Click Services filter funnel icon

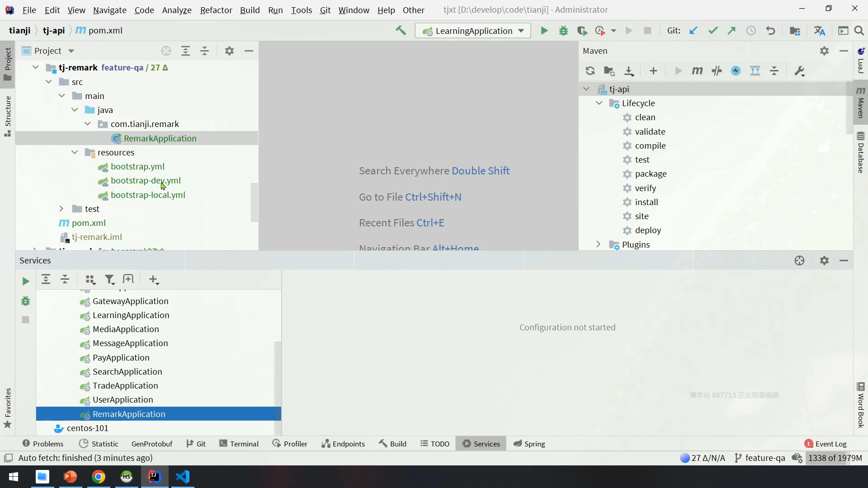point(109,280)
